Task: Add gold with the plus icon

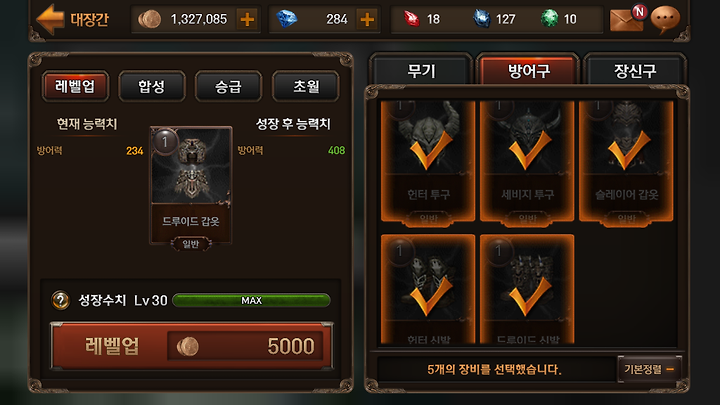Action: point(247,19)
